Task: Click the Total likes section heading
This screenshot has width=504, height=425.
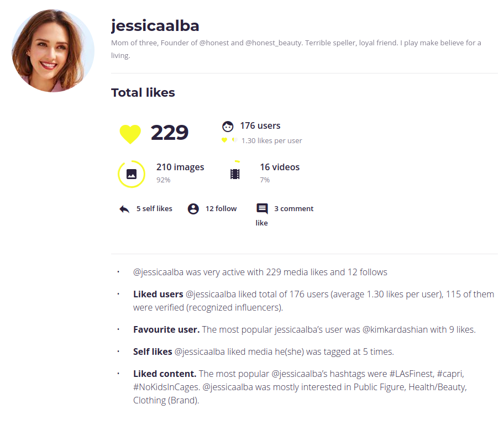Action: (143, 93)
